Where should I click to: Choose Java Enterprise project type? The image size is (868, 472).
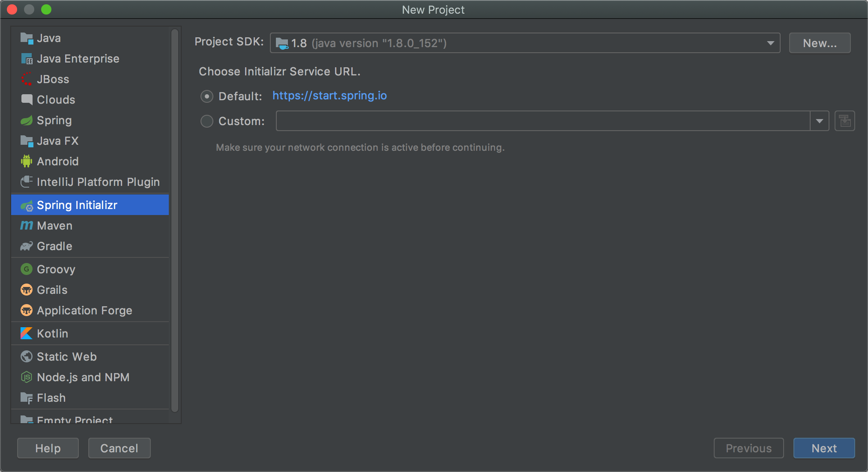[78, 59]
